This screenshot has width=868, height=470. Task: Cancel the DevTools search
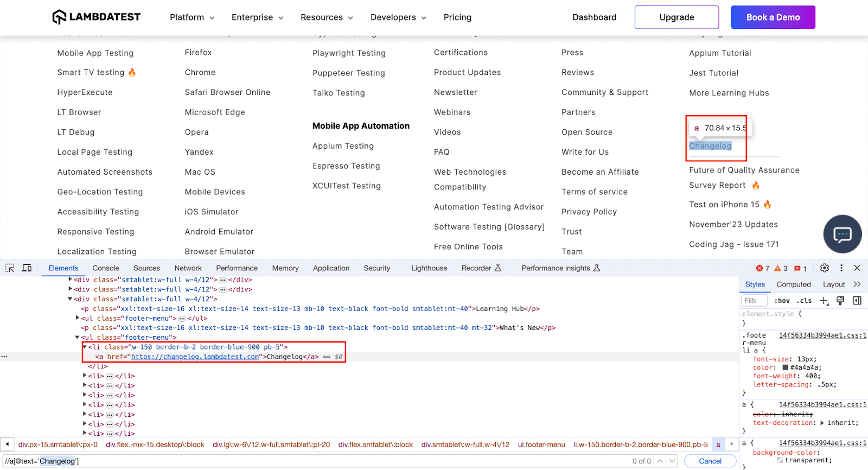(x=710, y=461)
